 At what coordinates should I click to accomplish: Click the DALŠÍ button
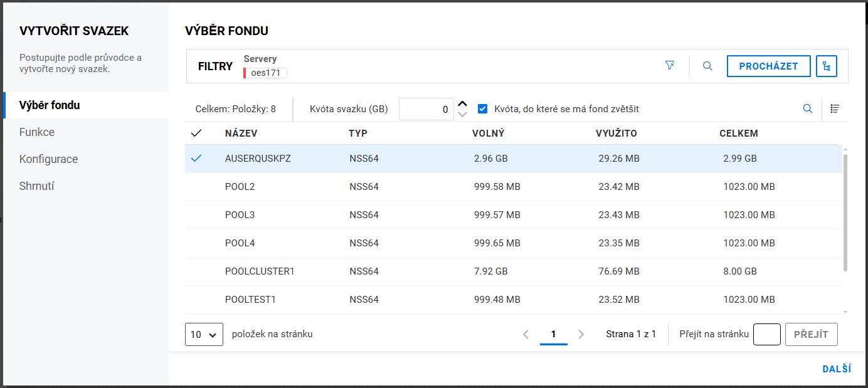click(836, 369)
